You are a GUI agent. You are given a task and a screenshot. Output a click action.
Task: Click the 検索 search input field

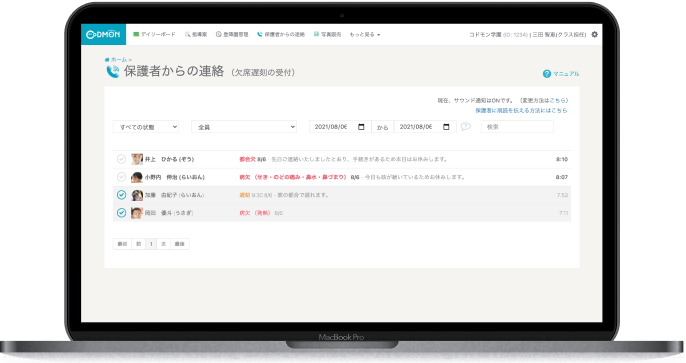(x=517, y=127)
